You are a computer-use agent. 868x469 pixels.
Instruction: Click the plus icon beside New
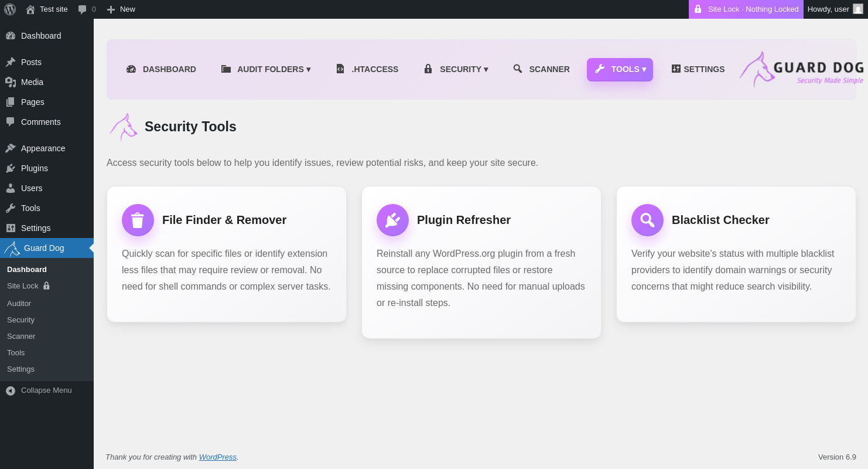[x=111, y=9]
